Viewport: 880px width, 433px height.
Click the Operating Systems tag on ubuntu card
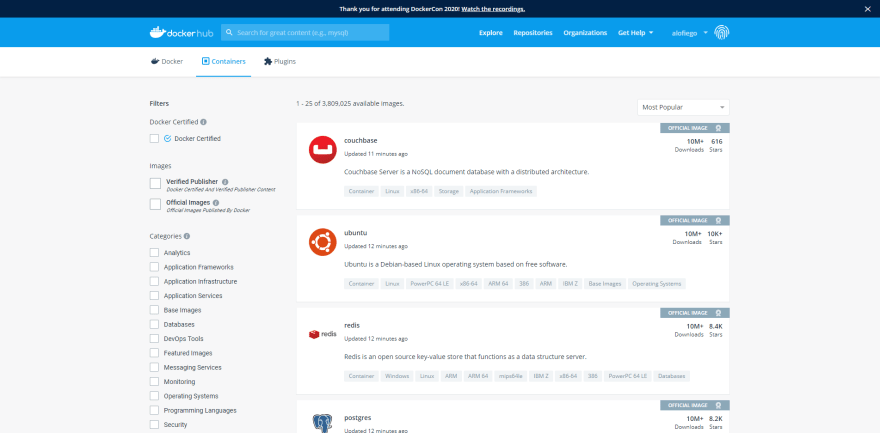point(657,284)
